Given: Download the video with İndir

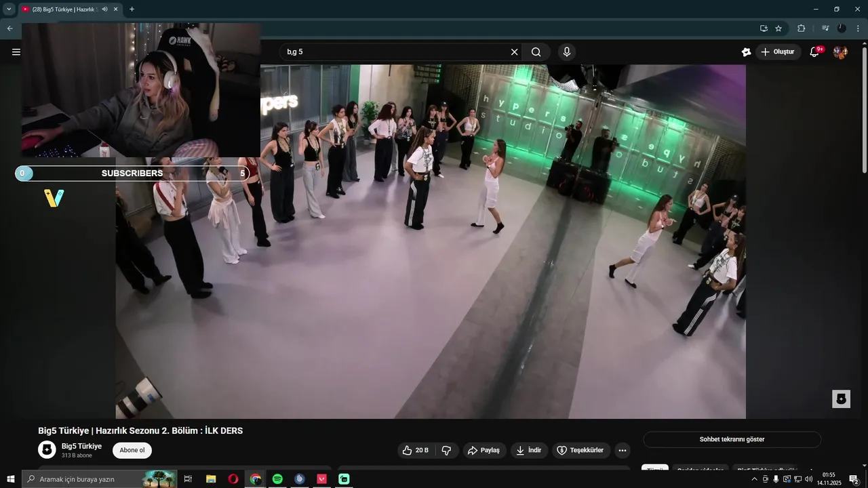Looking at the screenshot, I should click(x=529, y=450).
